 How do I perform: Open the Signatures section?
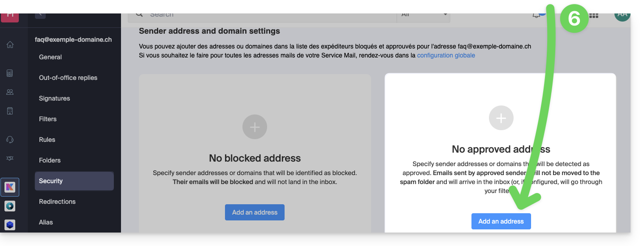54,98
